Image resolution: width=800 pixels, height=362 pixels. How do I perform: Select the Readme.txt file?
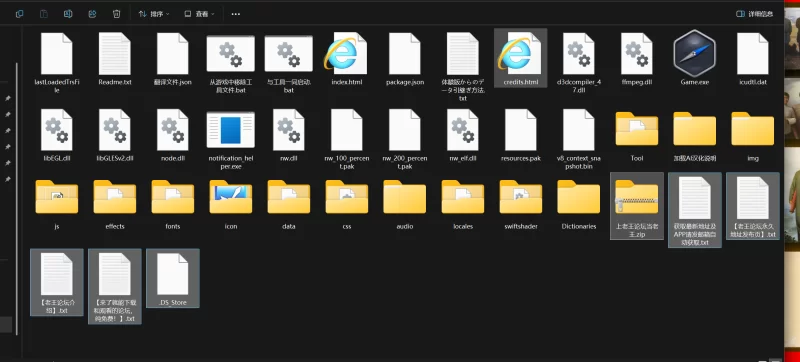pyautogui.click(x=115, y=58)
